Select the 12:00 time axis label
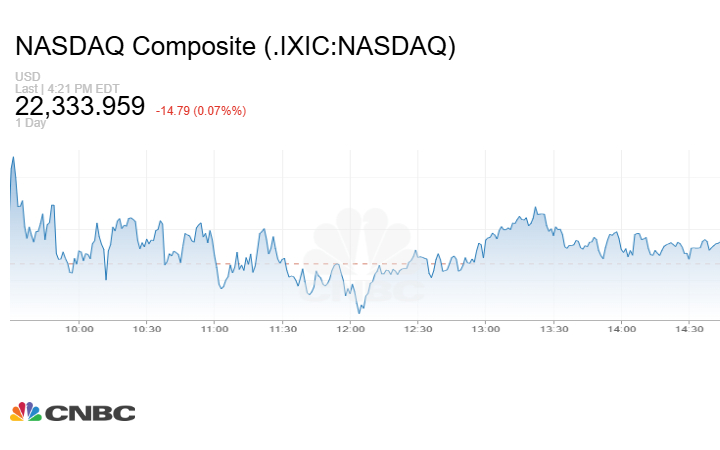This screenshot has height=450, width=720. 350,329
